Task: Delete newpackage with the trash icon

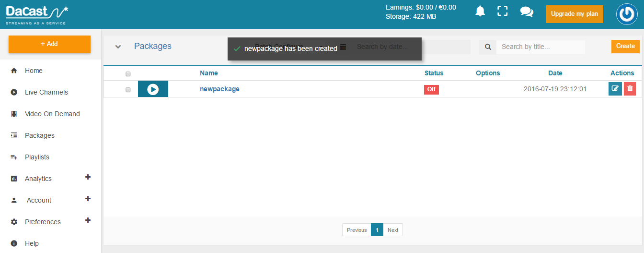Action: (630, 89)
